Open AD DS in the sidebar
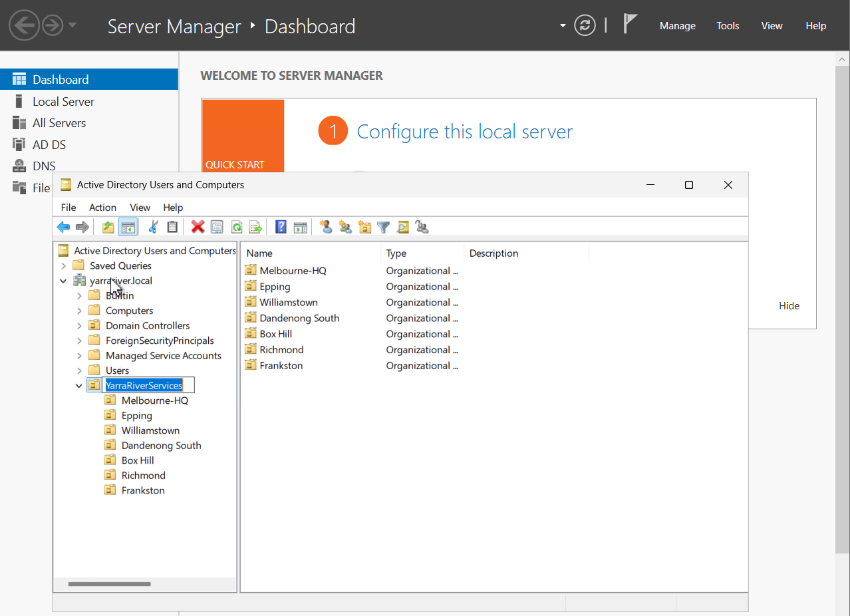 89,144
